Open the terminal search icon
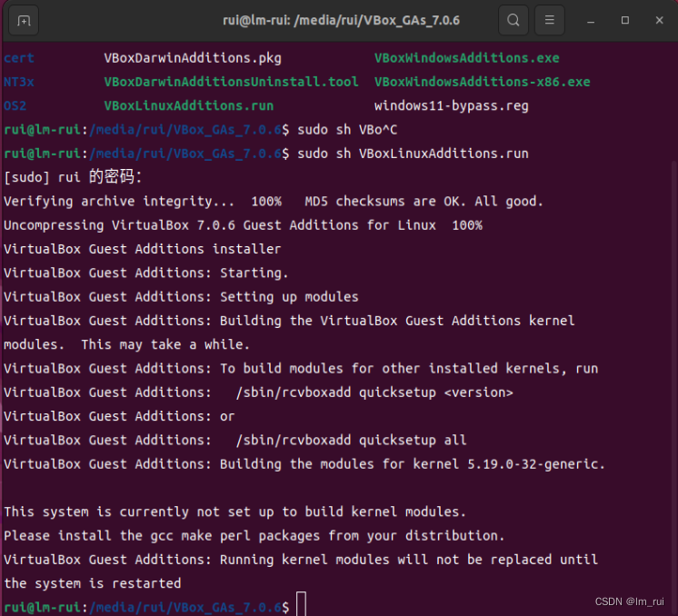Image resolution: width=678 pixels, height=616 pixels. (513, 20)
